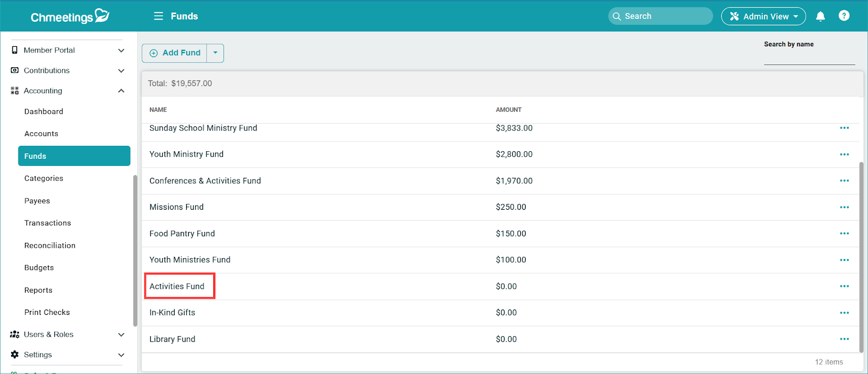
Task: Open the Activities Fund entry
Action: [177, 286]
